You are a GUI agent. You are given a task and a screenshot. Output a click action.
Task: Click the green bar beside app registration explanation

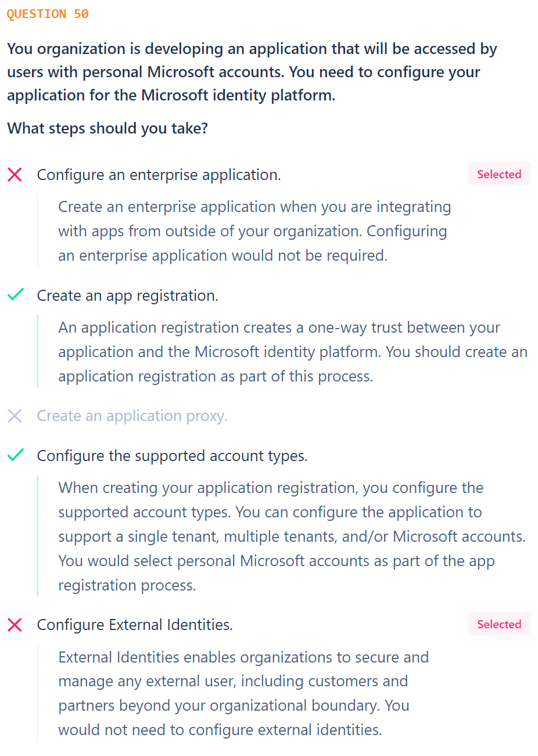[38, 351]
